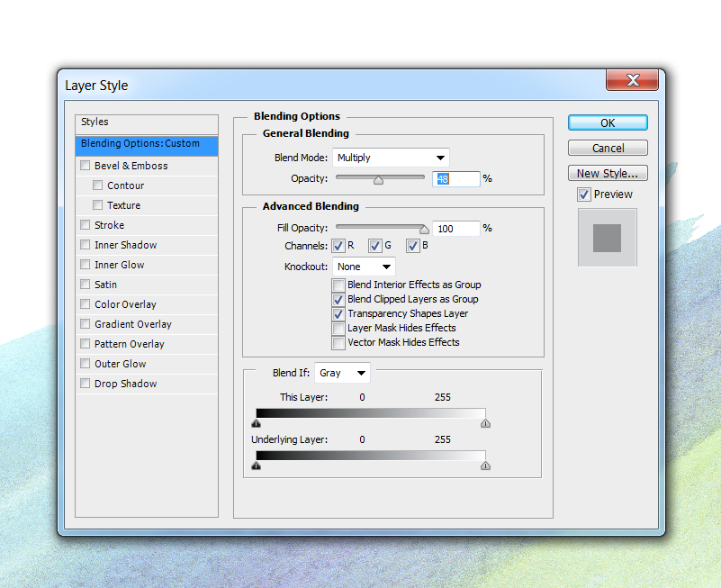Open the Blend Mode dropdown
The height and width of the screenshot is (588, 721).
point(391,158)
